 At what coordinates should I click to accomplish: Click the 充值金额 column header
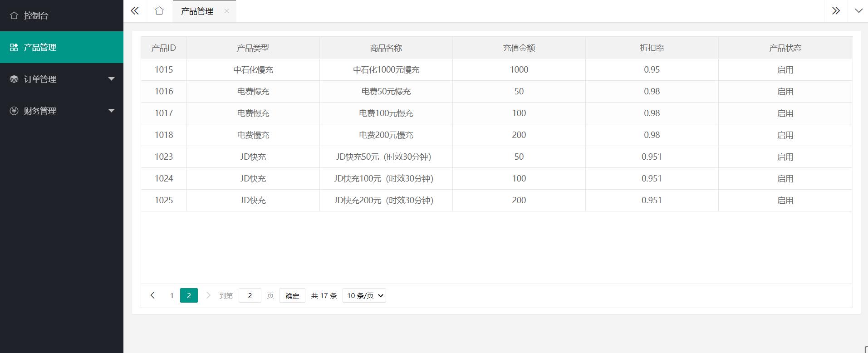[519, 48]
